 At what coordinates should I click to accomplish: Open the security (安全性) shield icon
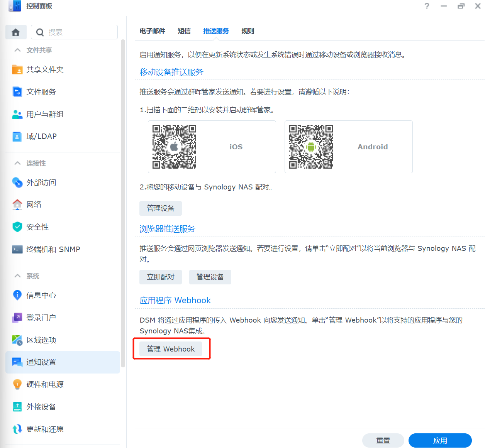tap(17, 227)
